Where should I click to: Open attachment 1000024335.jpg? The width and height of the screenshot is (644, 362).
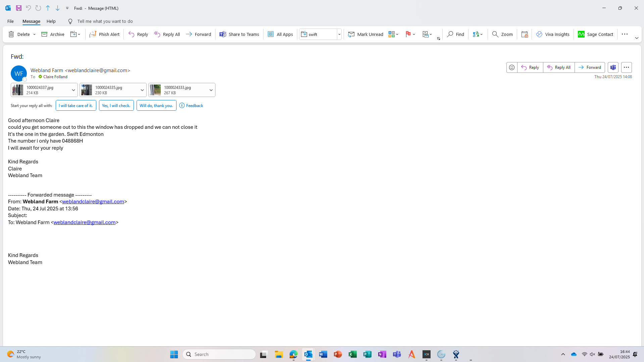(109, 90)
